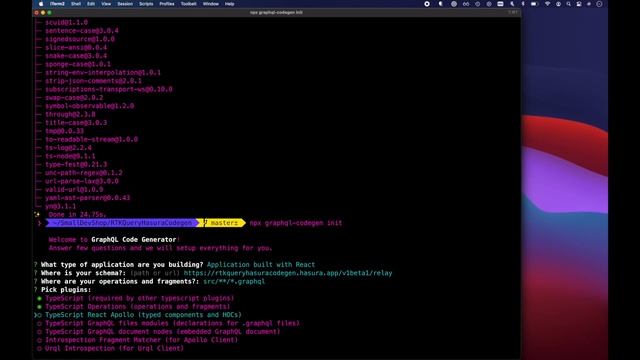This screenshot has height=360, width=640.
Task: Click 'symbol-observable@1.2.0' package line
Action: (x=89, y=106)
